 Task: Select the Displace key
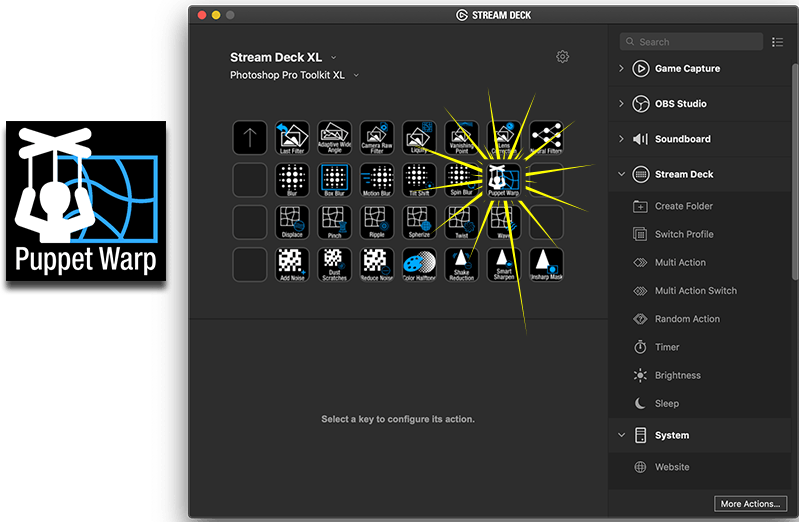(x=292, y=222)
